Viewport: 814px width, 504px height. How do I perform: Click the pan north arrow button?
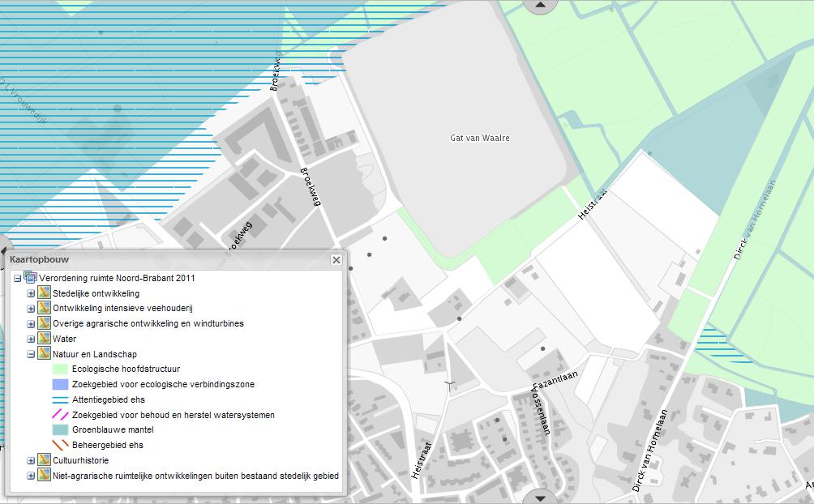541,5
